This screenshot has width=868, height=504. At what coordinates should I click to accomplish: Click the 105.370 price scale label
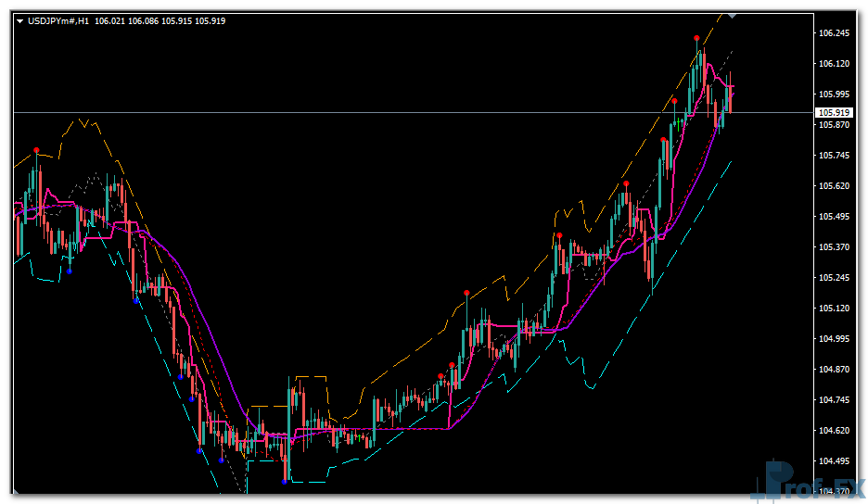(x=835, y=247)
